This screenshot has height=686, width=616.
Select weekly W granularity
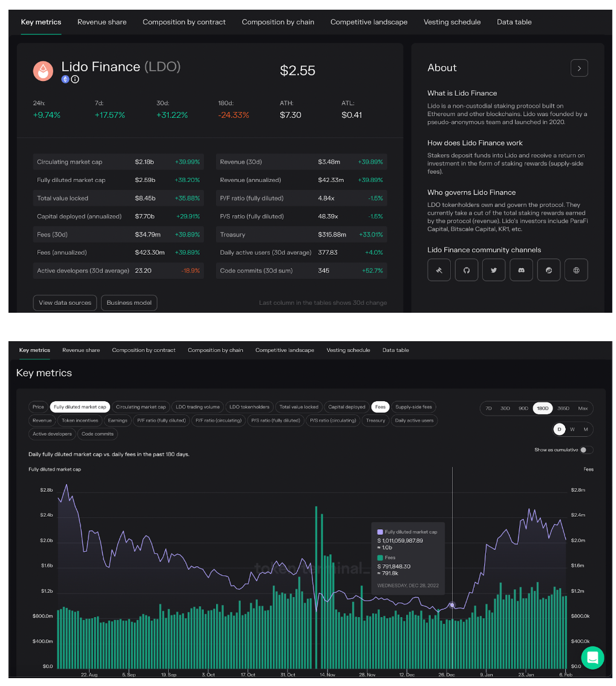[572, 429]
